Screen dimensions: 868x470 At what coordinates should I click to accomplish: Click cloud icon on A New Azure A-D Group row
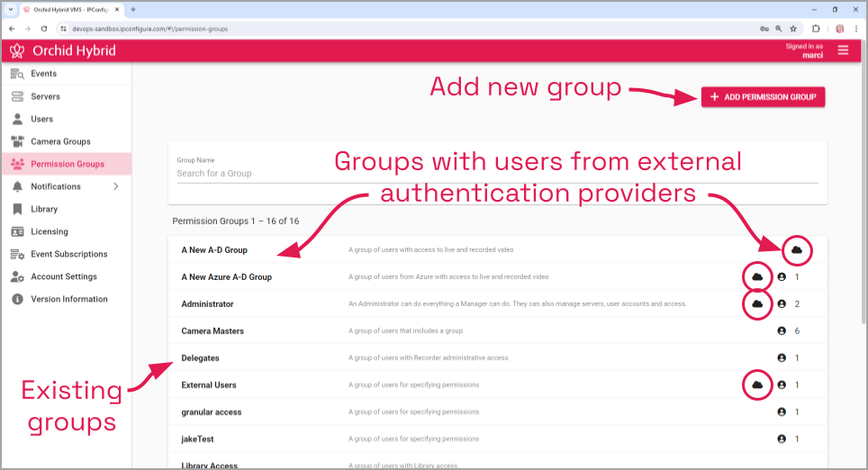tap(757, 276)
